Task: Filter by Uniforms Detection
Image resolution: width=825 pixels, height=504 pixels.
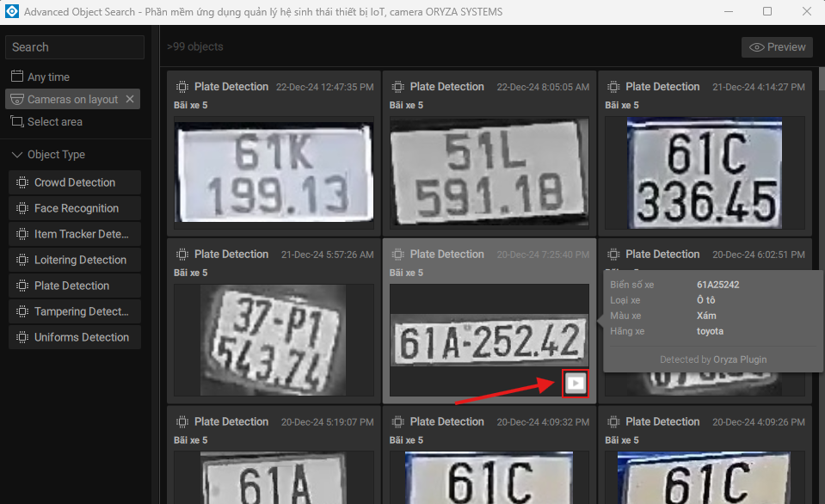Action: pos(75,337)
